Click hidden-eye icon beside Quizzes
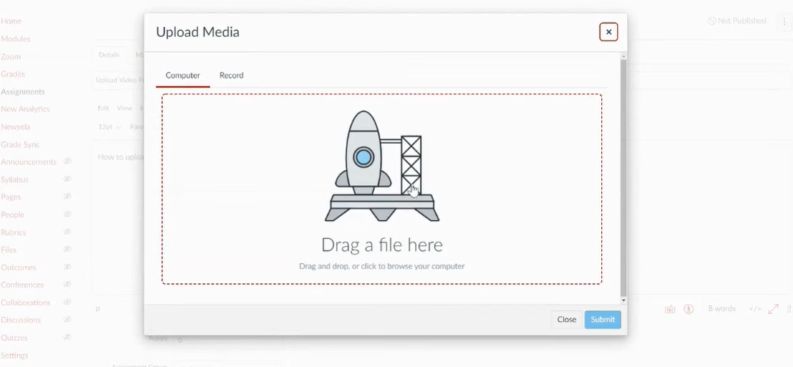 pyautogui.click(x=67, y=337)
